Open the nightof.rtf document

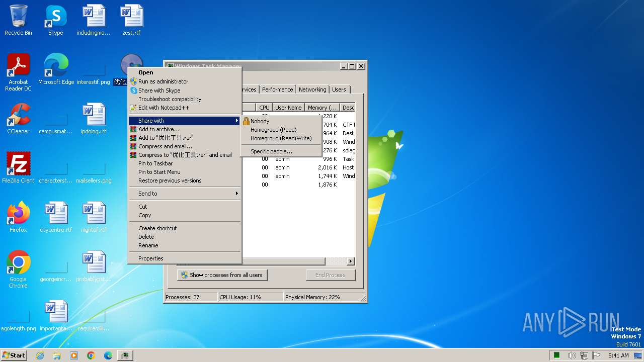pyautogui.click(x=94, y=217)
